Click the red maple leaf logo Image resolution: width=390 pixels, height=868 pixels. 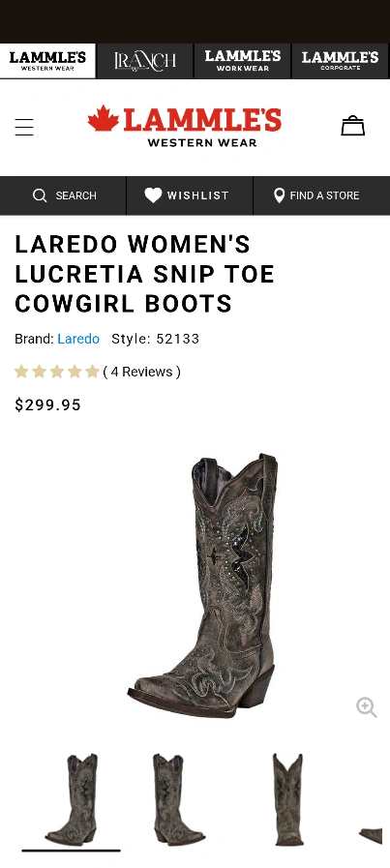click(x=103, y=118)
